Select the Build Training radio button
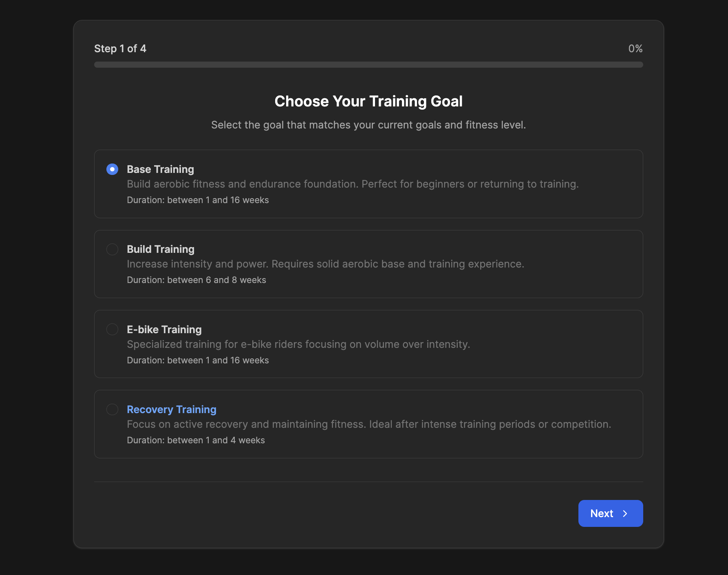 point(112,249)
